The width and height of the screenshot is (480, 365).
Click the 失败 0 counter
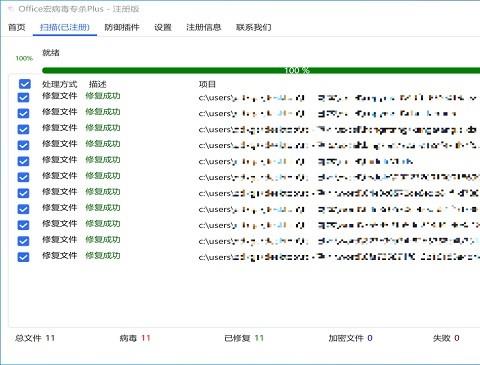tap(446, 338)
